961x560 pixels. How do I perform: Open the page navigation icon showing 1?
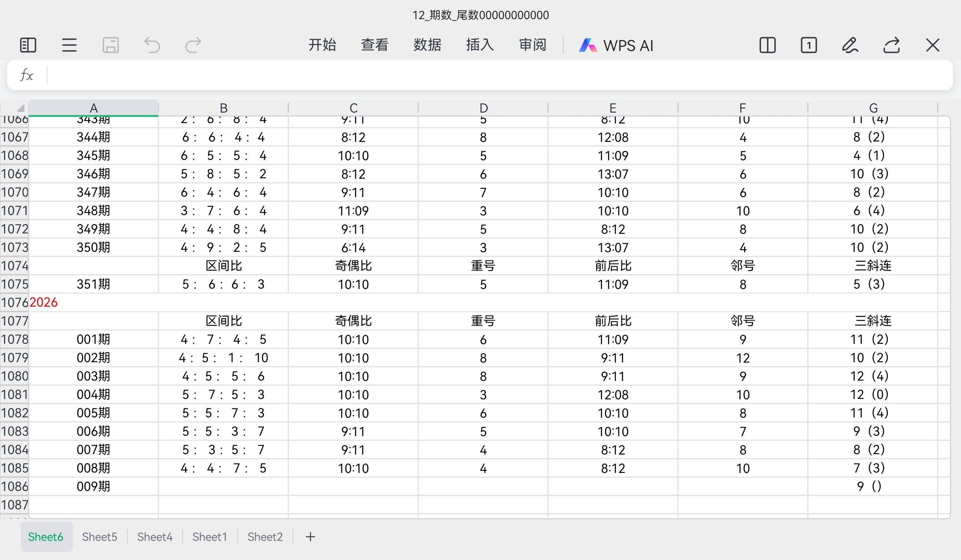point(809,45)
